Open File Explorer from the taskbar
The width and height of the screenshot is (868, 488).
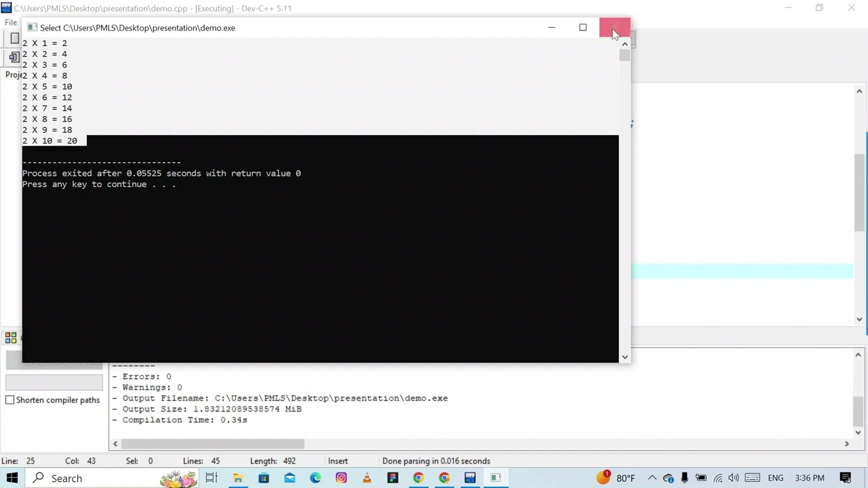pyautogui.click(x=238, y=478)
